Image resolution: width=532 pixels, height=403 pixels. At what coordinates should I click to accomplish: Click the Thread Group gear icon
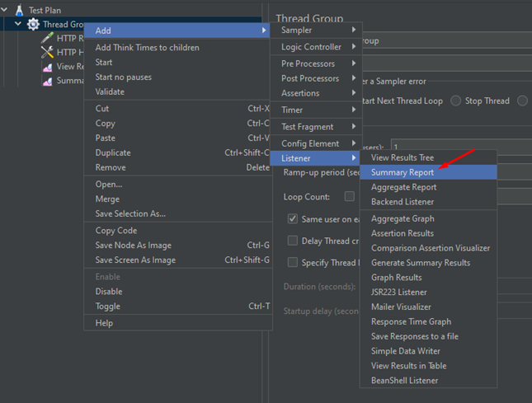tap(33, 24)
